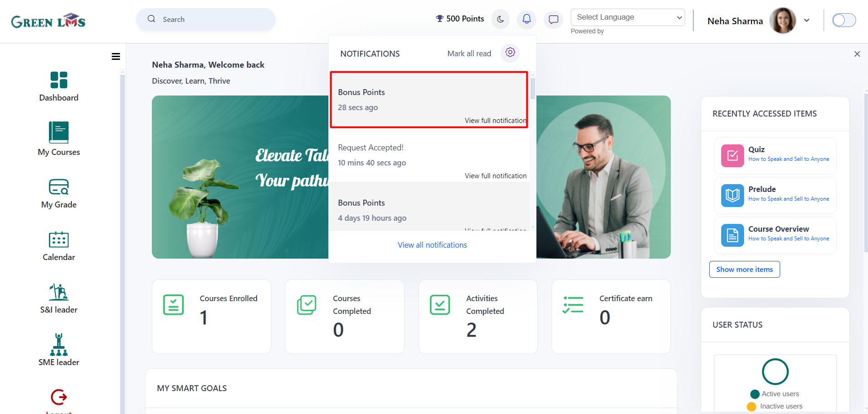Open the Prelude recently accessed item
This screenshot has width=868, height=414.
(775, 196)
